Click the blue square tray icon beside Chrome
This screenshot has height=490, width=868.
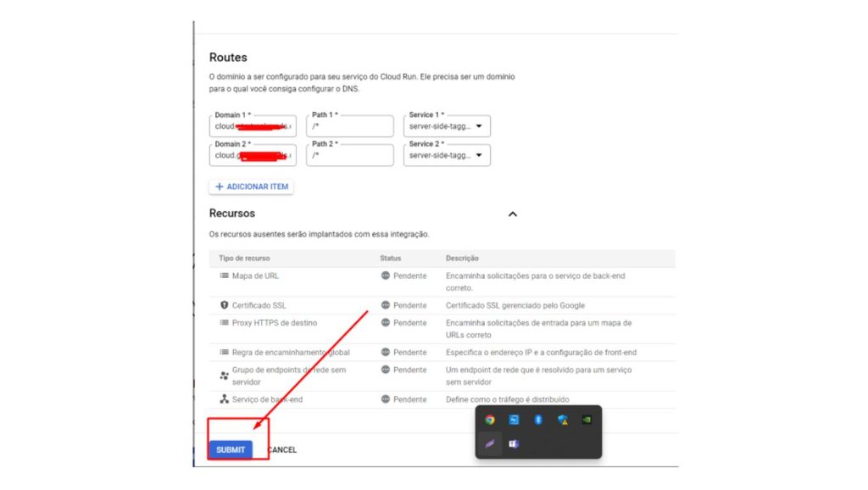click(x=514, y=420)
